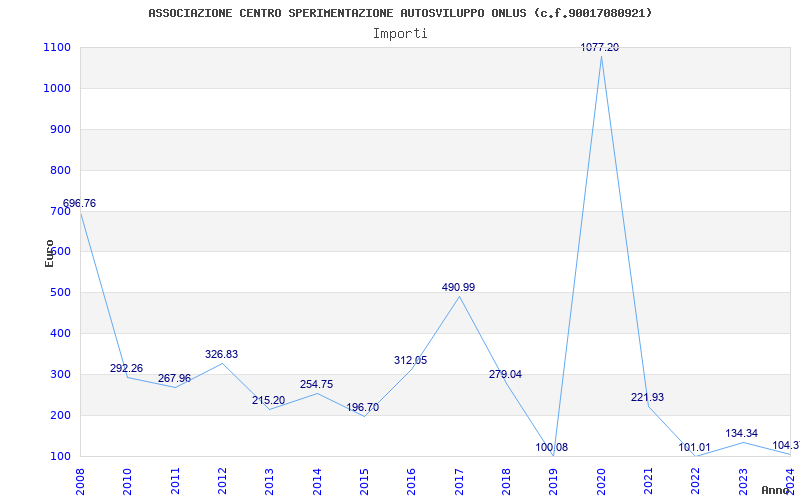Select the 254.75 data label
The height and width of the screenshot is (500, 800).
[x=316, y=384]
